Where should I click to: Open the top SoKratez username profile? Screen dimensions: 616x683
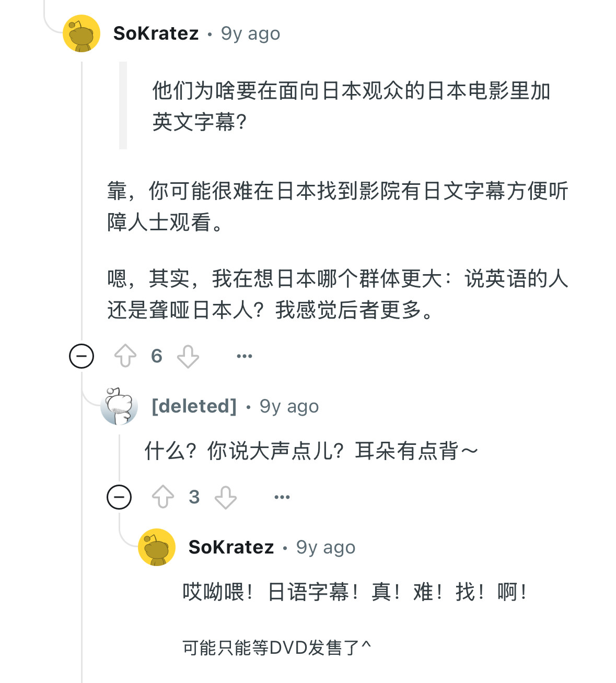[x=156, y=33]
